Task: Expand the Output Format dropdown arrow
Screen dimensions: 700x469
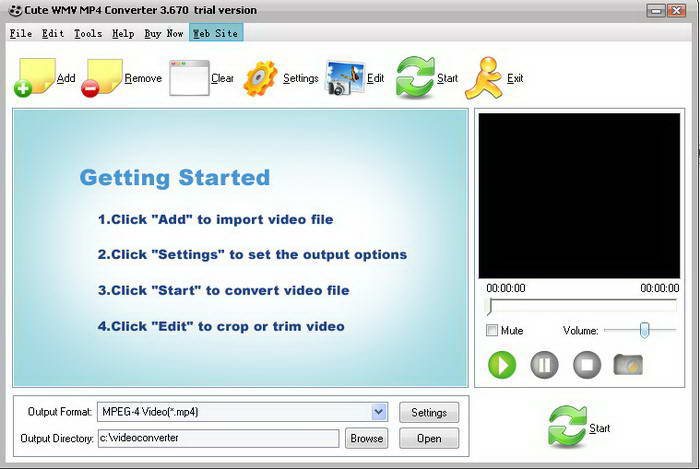Action: (x=379, y=412)
